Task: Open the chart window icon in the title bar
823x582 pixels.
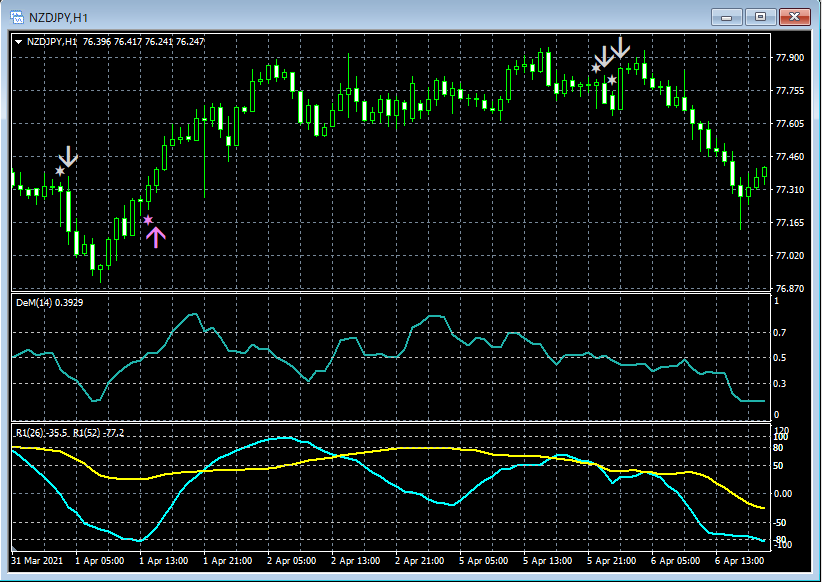Action: pos(17,16)
